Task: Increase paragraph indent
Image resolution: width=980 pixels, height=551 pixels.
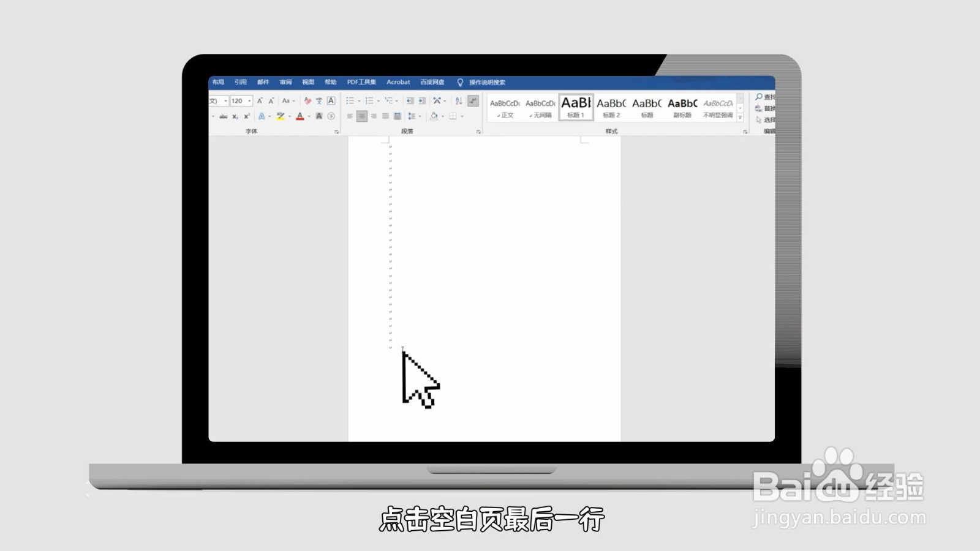Action: 422,101
